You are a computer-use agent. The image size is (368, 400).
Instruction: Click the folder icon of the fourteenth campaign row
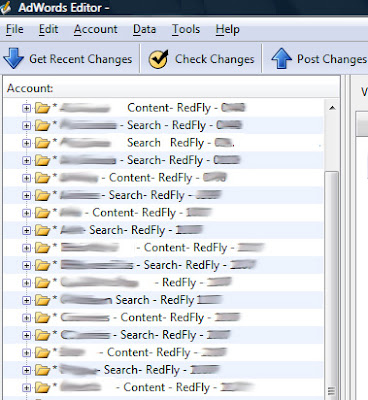[42, 335]
